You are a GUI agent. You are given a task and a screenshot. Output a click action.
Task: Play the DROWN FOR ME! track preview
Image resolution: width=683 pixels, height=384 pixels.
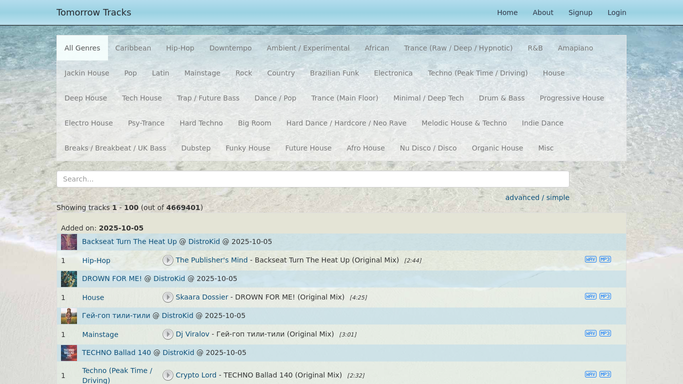[168, 297]
